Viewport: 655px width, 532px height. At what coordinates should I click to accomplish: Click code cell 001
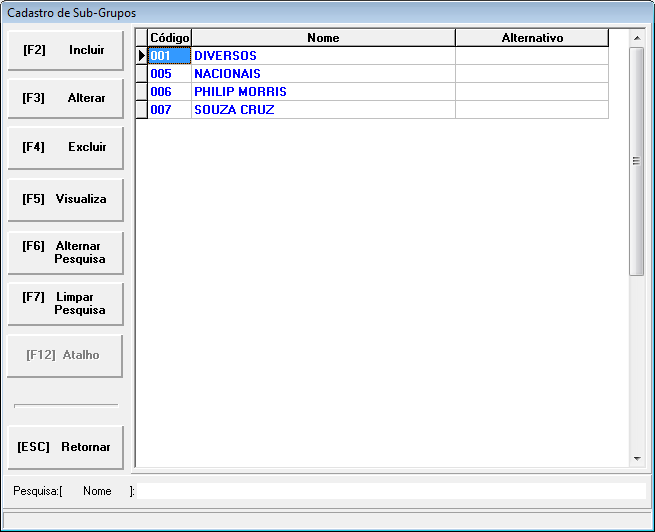169,56
